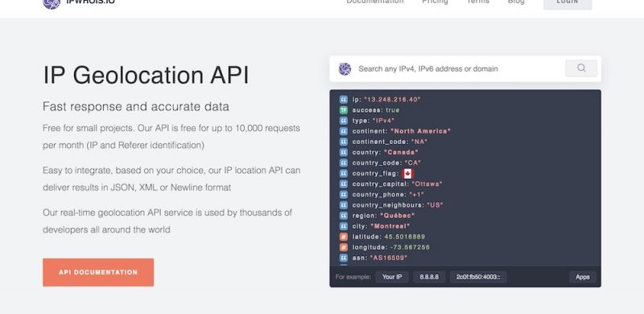This screenshot has height=314, width=644.
Task: Click the string icon beside ip row
Action: click(344, 100)
